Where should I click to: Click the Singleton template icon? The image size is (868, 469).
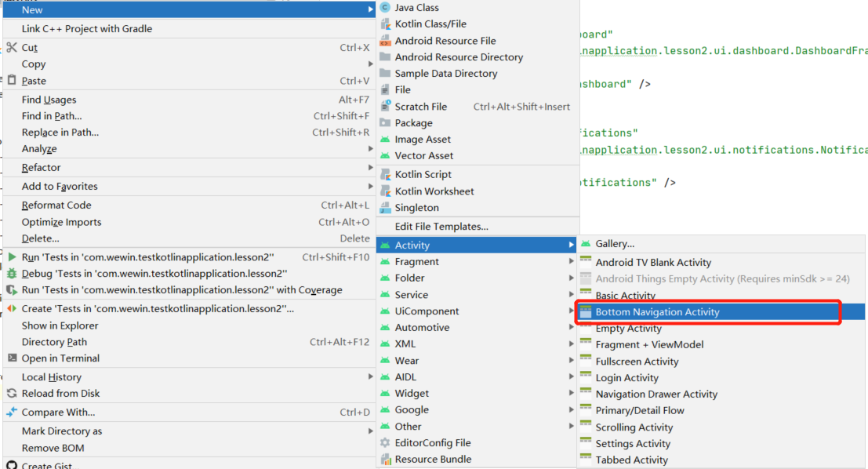(x=385, y=208)
